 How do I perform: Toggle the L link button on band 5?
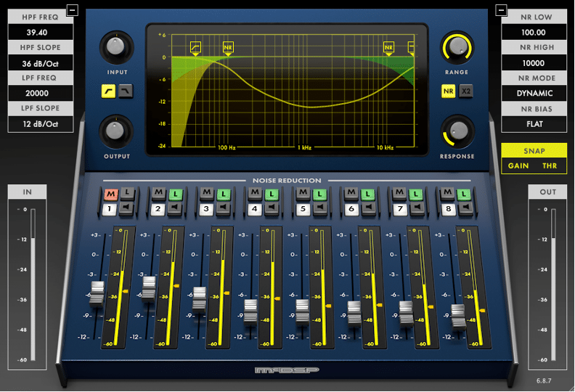click(321, 193)
